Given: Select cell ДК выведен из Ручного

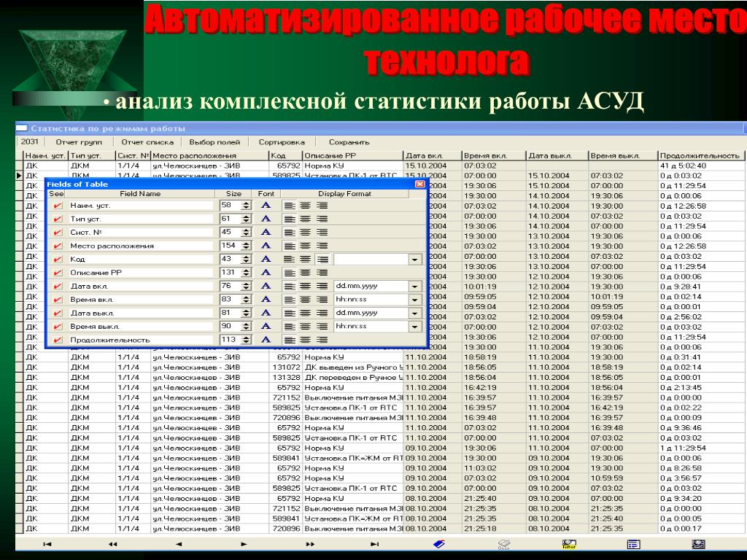Looking at the screenshot, I should point(352,367).
